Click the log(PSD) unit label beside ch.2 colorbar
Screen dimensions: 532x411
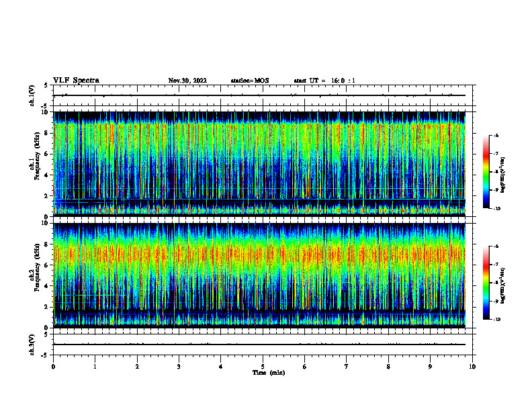503,285
